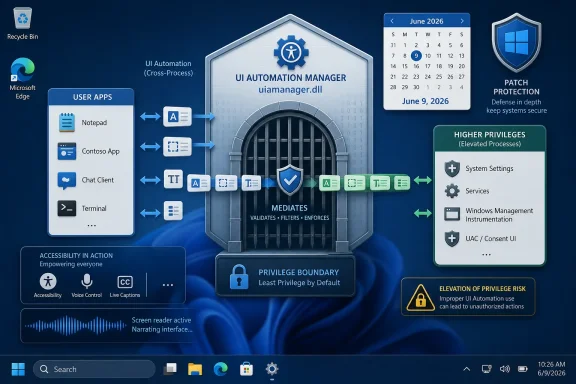Select the Notepad icon in User Apps
The height and width of the screenshot is (384, 576).
coord(67,122)
